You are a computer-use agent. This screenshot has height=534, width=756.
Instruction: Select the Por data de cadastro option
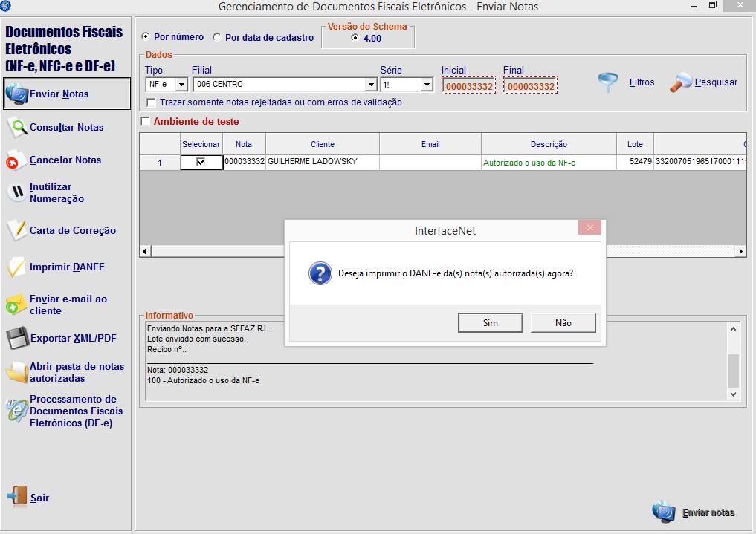coord(217,37)
